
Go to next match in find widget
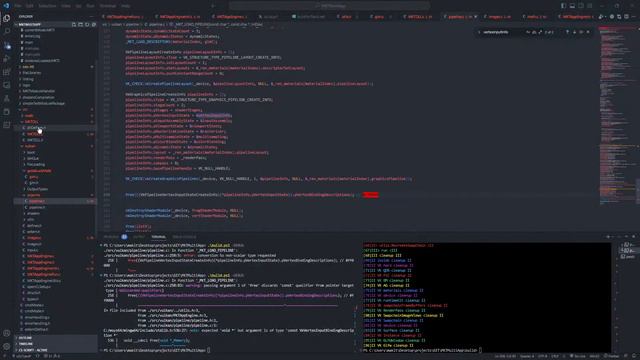pyautogui.click(x=574, y=32)
